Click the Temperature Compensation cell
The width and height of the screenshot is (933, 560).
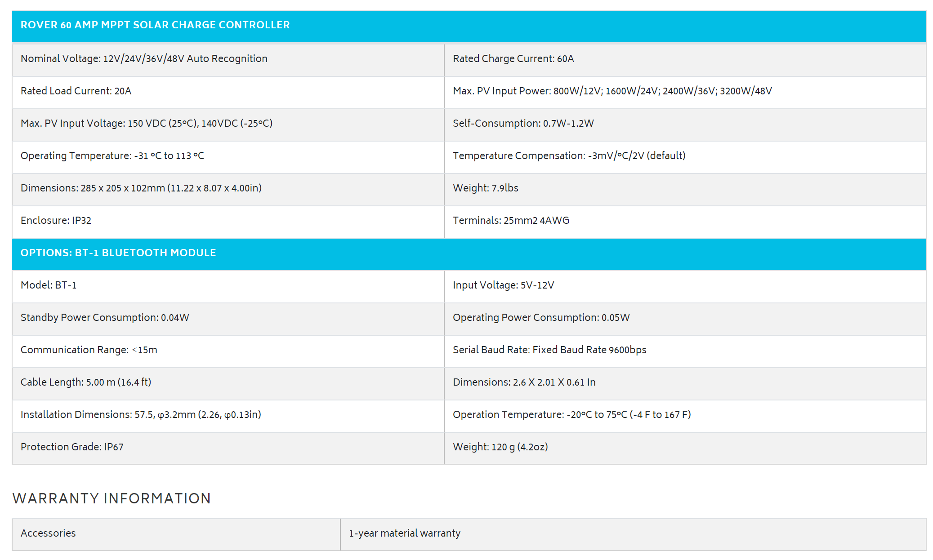[x=569, y=156]
